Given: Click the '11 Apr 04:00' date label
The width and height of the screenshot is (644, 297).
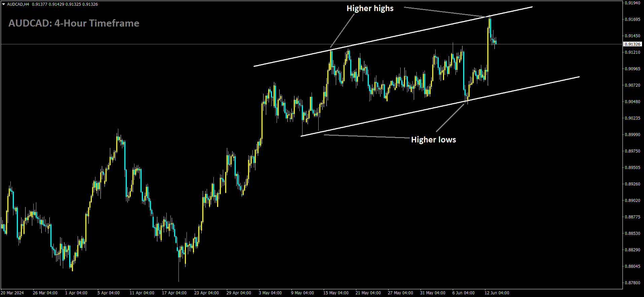Looking at the screenshot, I should pyautogui.click(x=142, y=293).
